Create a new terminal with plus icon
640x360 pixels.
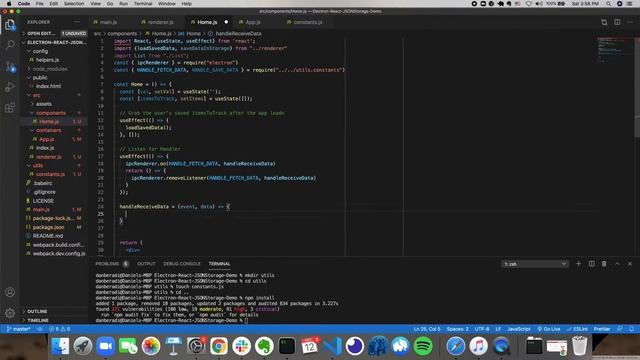coord(578,264)
